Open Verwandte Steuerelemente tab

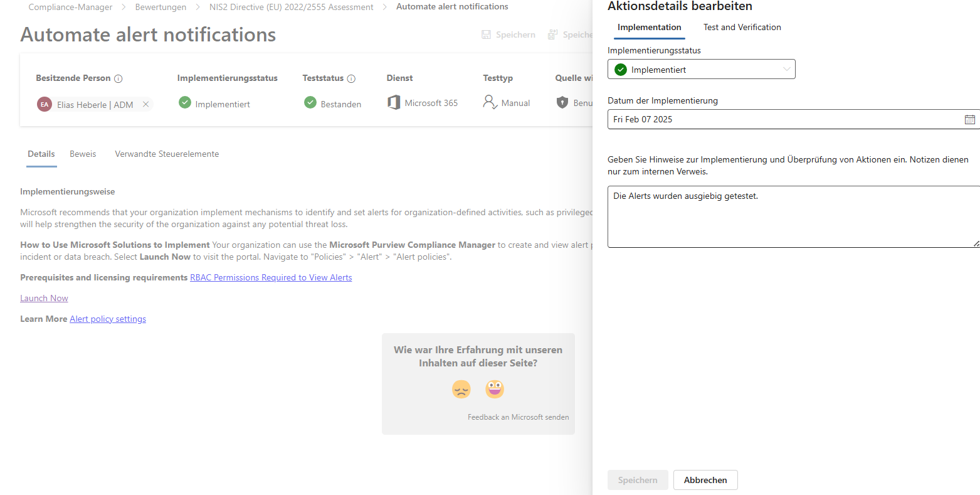tap(167, 154)
